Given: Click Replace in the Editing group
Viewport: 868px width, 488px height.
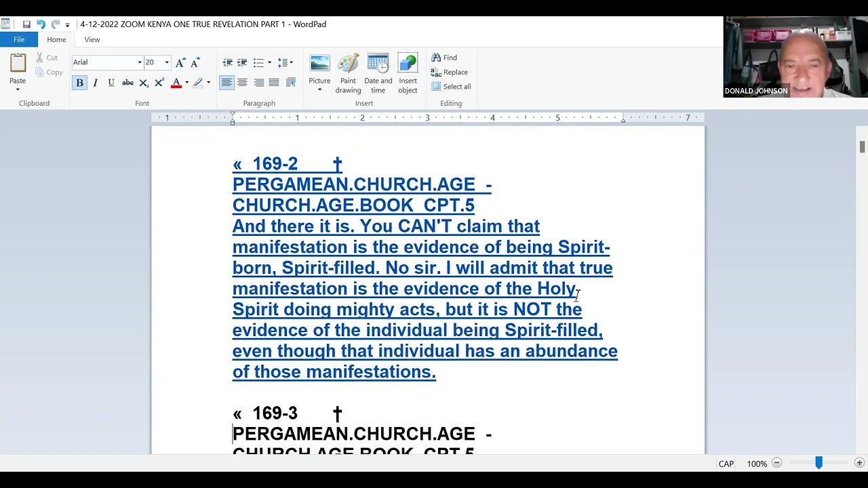Looking at the screenshot, I should (x=450, y=72).
